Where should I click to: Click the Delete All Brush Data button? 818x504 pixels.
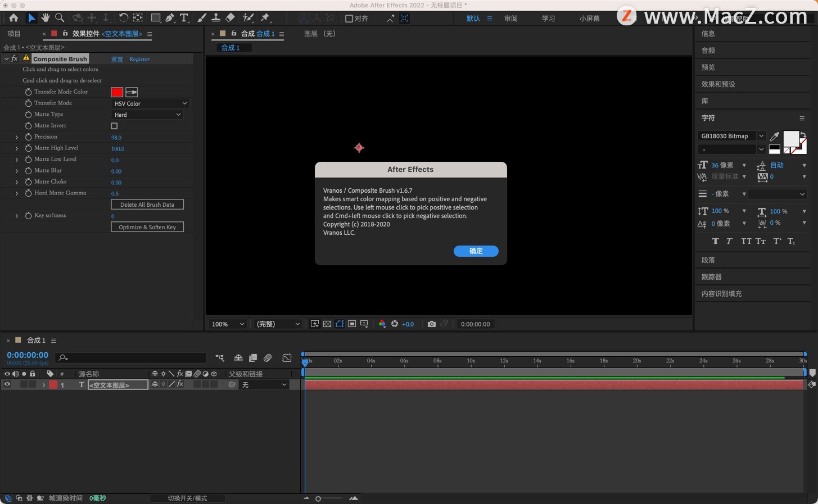(147, 205)
